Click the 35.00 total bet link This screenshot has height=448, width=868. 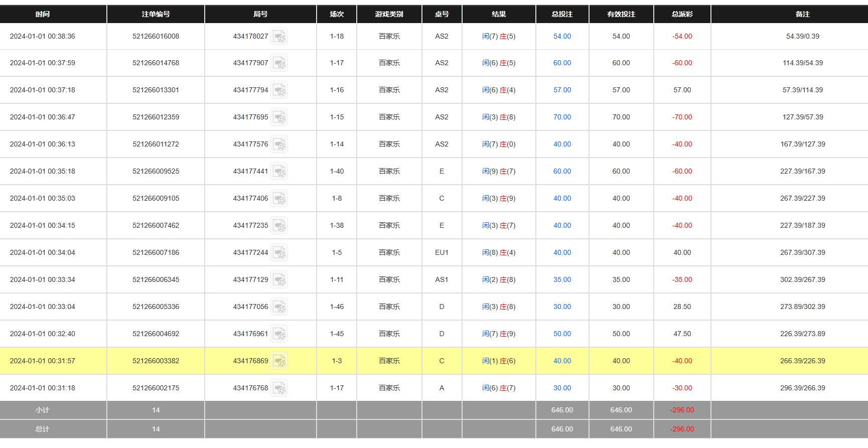(562, 279)
